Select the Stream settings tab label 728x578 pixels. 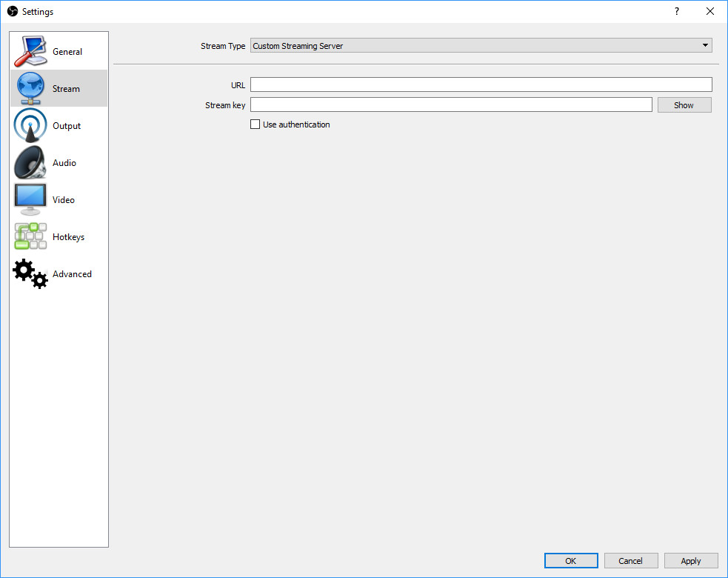click(66, 89)
